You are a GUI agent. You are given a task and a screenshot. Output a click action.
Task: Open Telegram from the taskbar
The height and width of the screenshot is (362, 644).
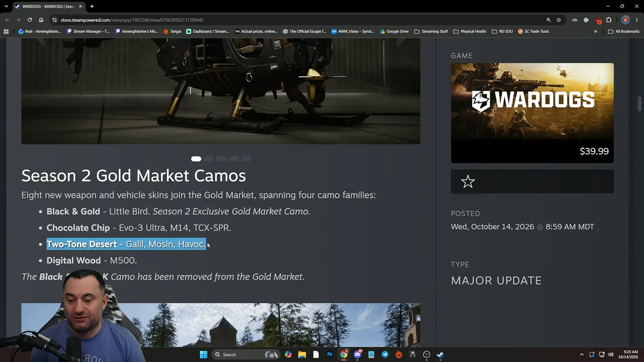(x=385, y=354)
